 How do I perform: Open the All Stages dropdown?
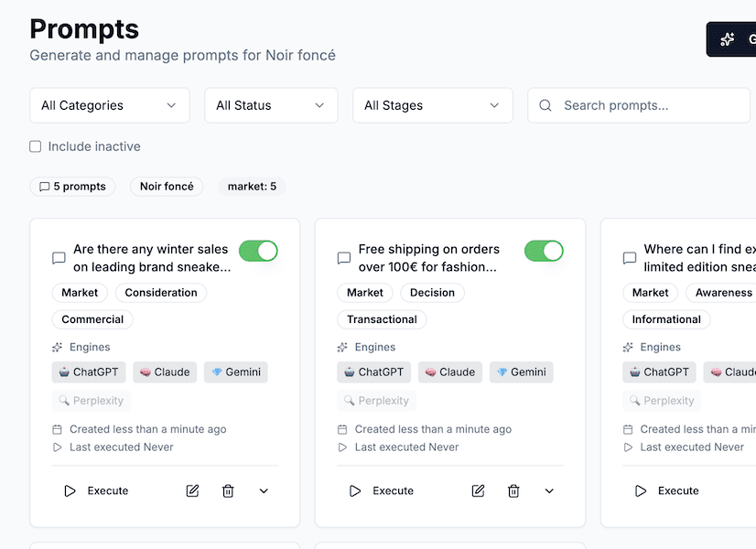(x=432, y=105)
